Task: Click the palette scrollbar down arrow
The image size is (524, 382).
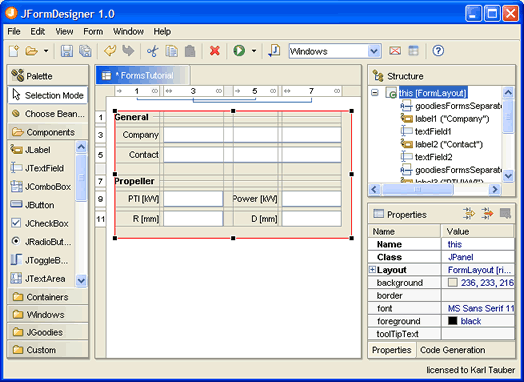Action: coord(81,280)
